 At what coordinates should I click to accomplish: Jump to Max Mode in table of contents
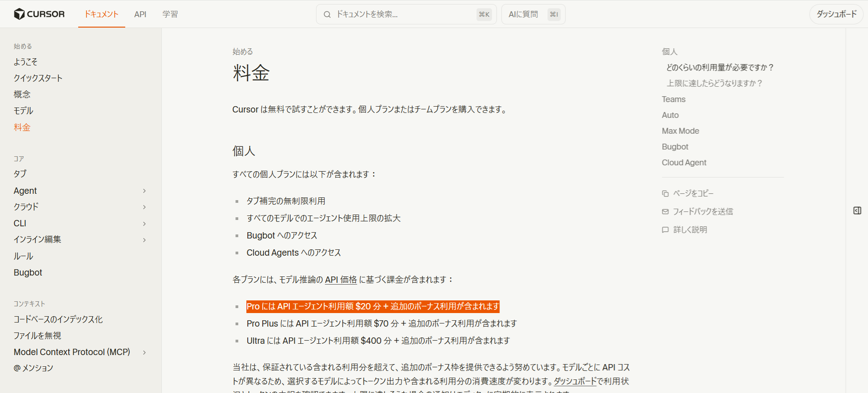click(x=680, y=131)
